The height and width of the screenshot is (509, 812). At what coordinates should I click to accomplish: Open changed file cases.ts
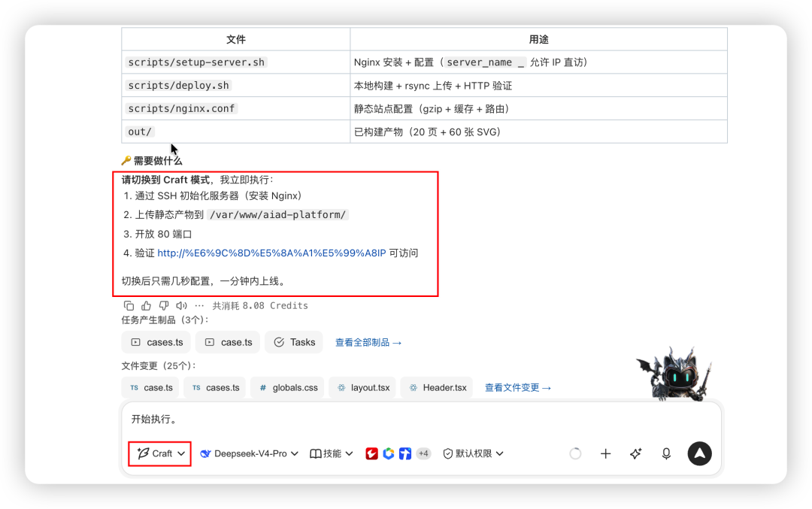(214, 387)
